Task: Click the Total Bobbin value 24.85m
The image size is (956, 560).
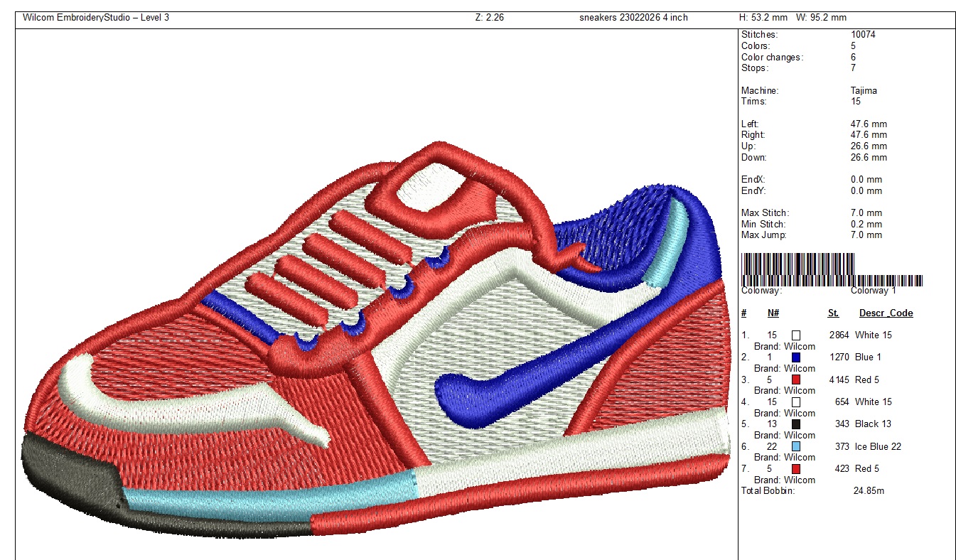Action: pos(868,491)
